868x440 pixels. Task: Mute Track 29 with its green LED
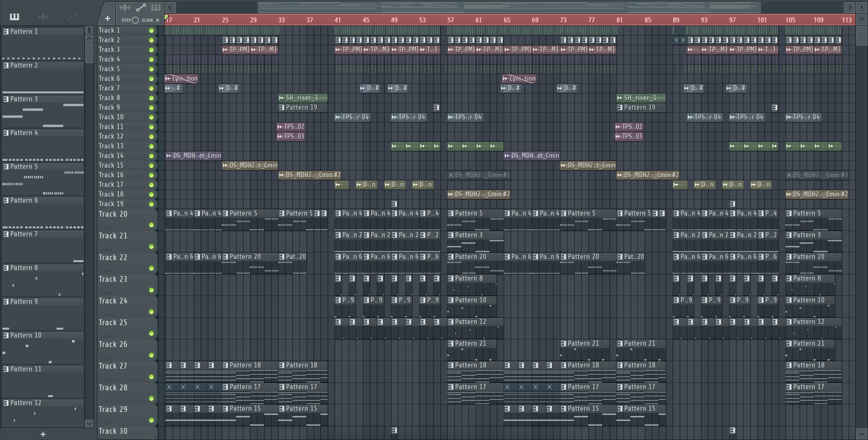[x=151, y=420]
